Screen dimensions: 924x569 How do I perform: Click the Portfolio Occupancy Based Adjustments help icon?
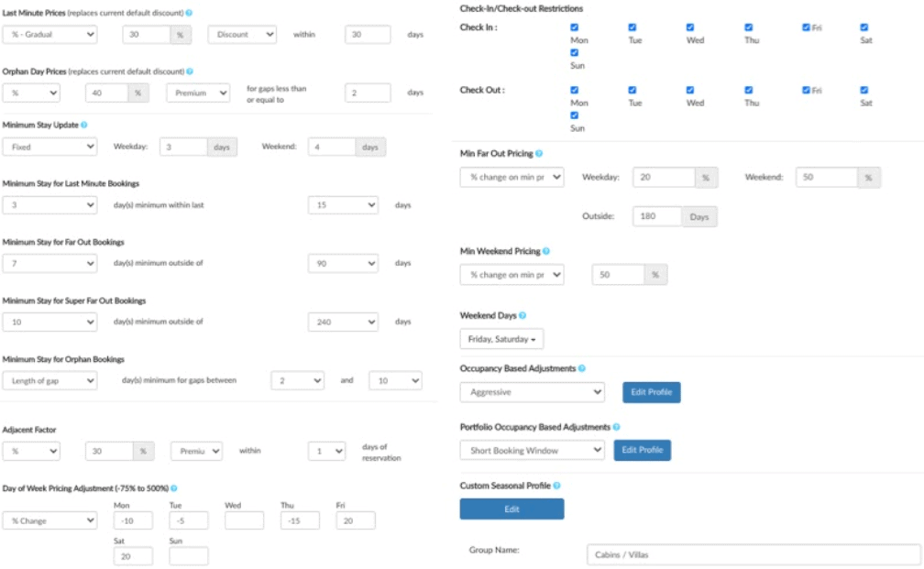tap(616, 426)
